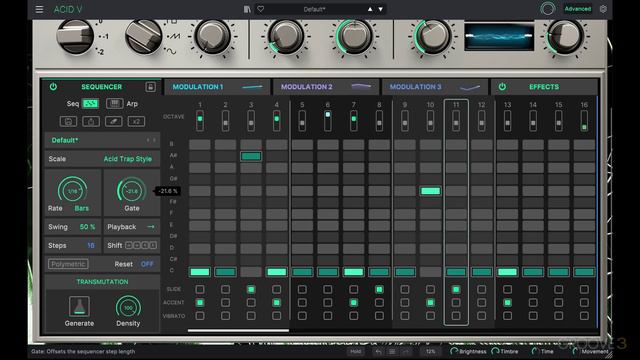Click the Gate knob

click(x=131, y=191)
